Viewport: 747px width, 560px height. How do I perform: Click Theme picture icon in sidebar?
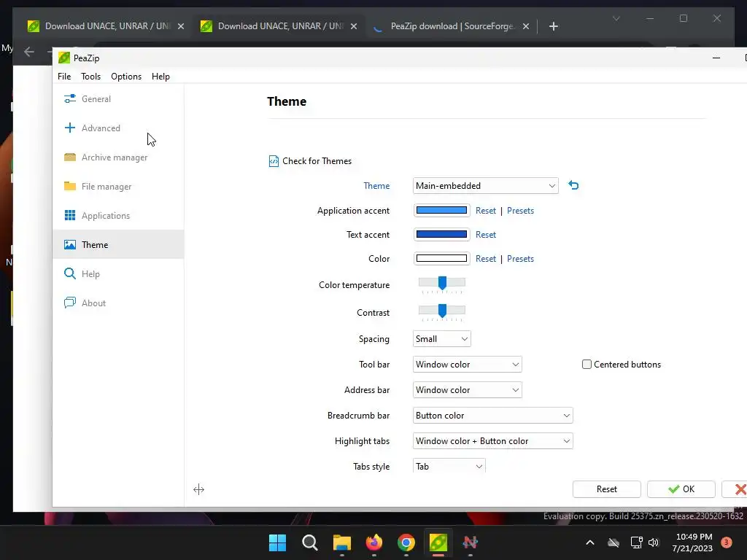tap(70, 245)
